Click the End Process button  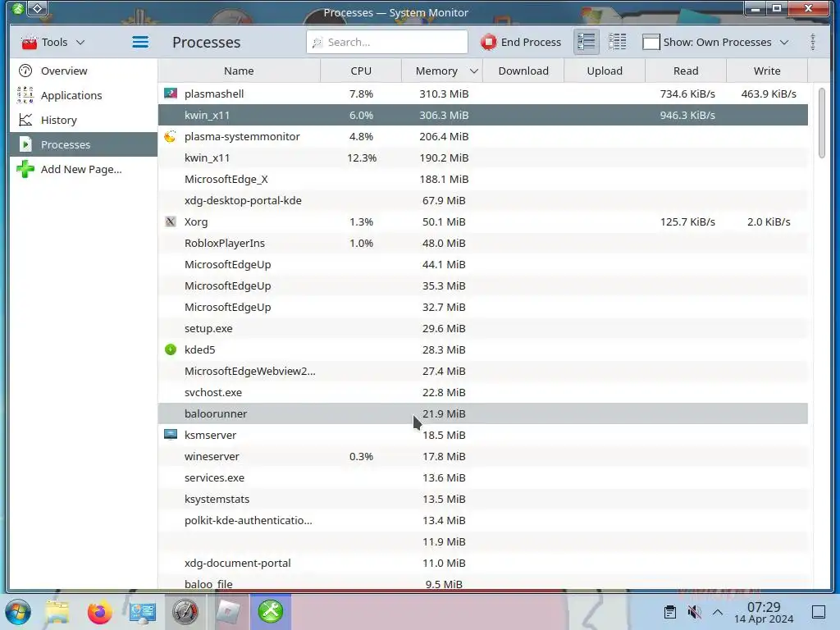tap(521, 42)
